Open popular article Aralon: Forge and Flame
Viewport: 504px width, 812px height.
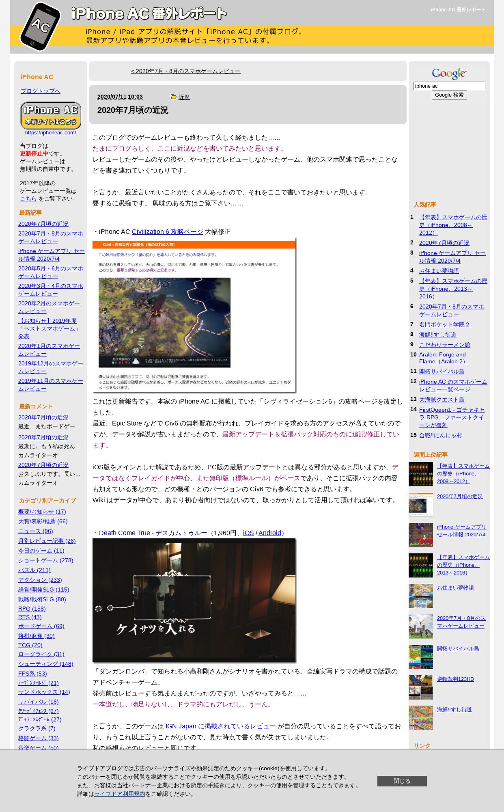443,358
